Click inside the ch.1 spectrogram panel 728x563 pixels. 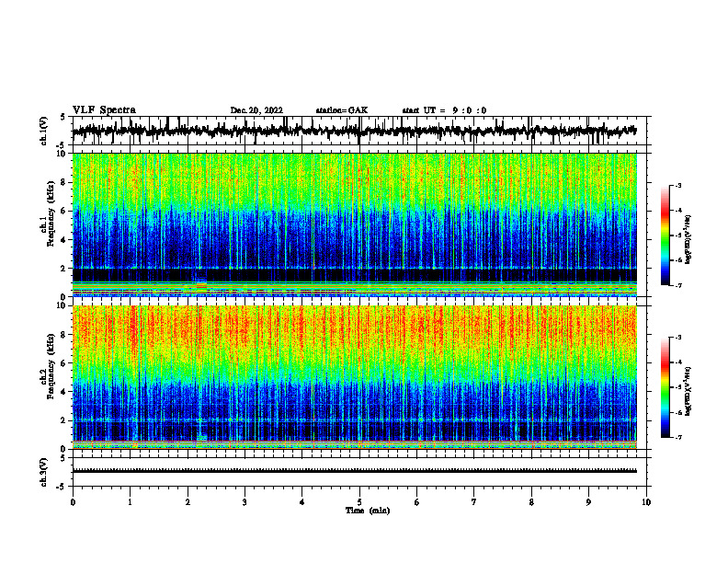(x=355, y=224)
